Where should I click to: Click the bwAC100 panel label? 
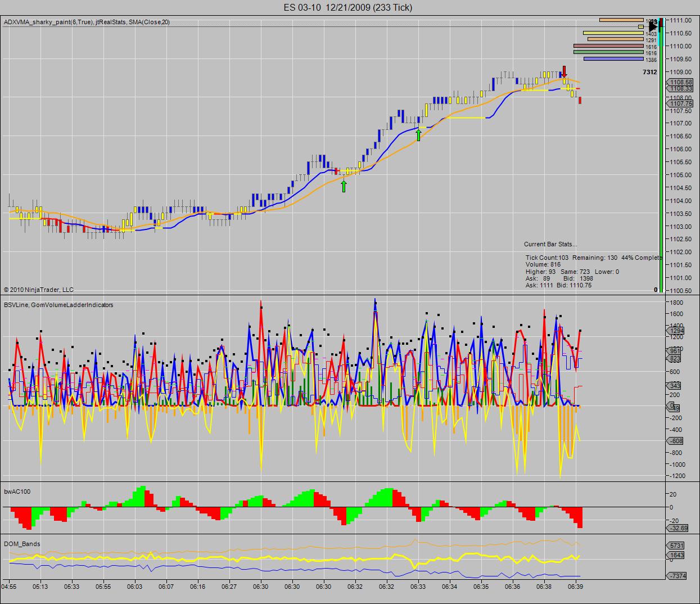point(17,492)
